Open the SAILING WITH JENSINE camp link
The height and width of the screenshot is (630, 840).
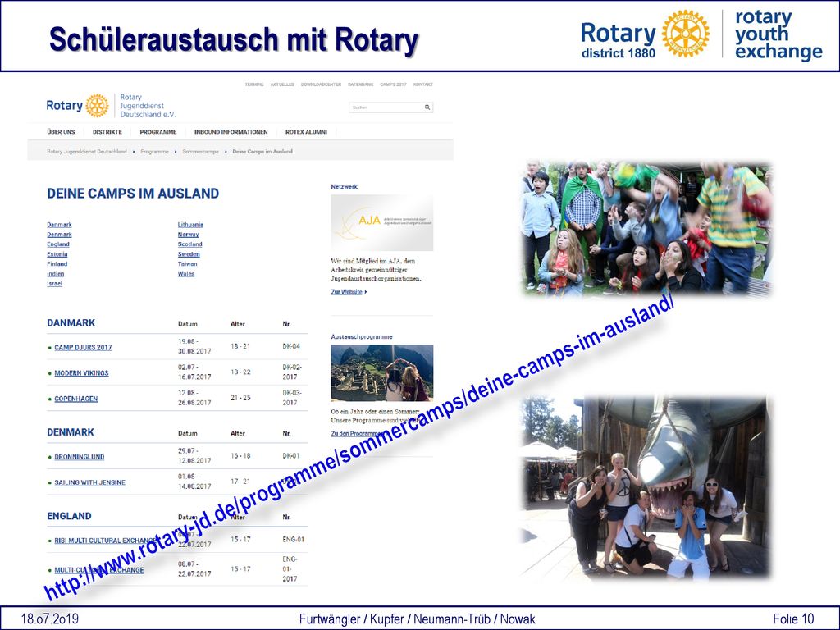point(90,482)
